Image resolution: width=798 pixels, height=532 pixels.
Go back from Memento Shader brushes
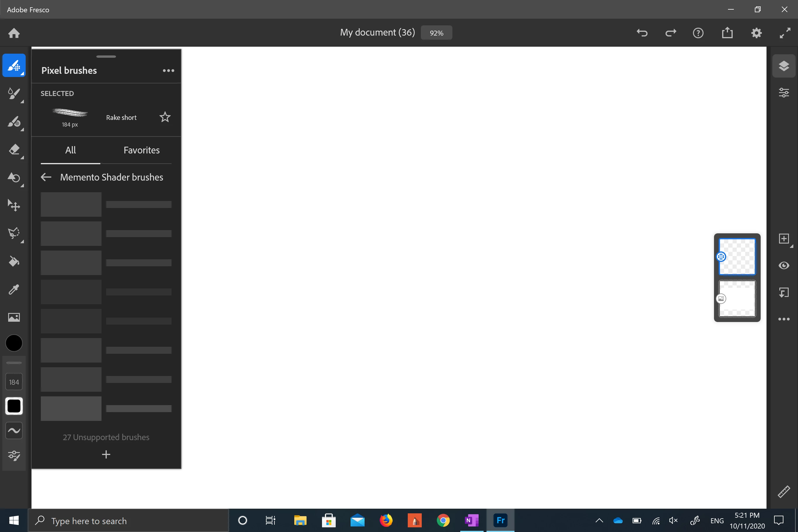[x=46, y=177]
